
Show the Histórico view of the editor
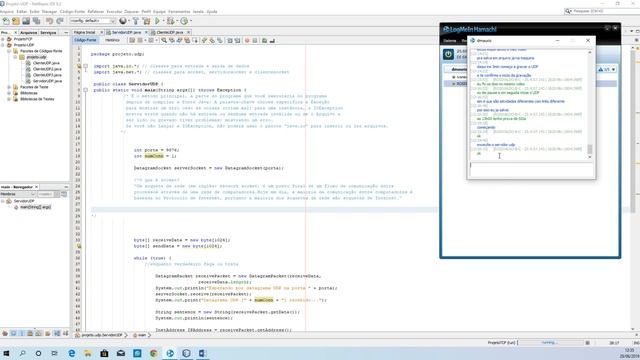click(112, 40)
